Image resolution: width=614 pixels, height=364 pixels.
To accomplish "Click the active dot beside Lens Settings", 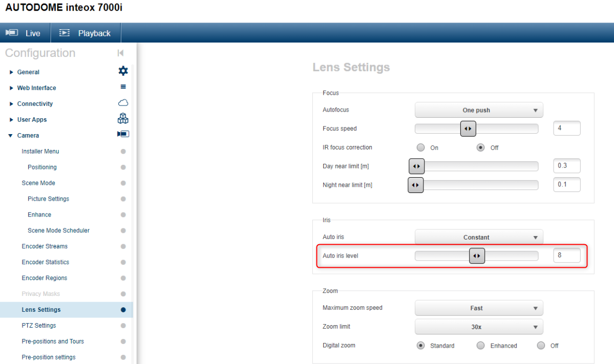I will 123,310.
